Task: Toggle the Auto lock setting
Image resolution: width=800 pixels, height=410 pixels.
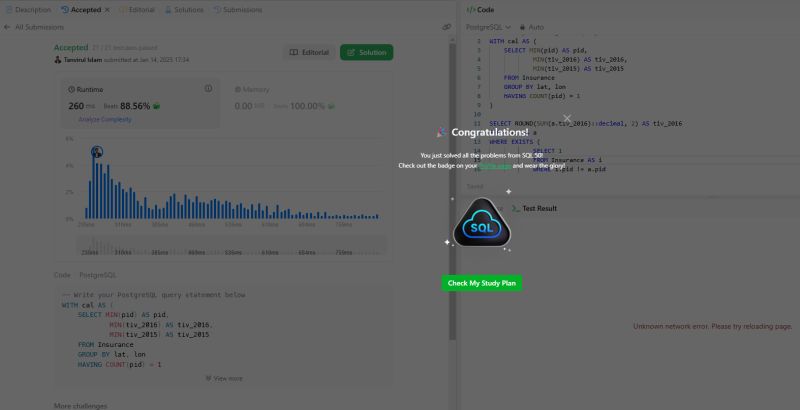Action: (532, 27)
